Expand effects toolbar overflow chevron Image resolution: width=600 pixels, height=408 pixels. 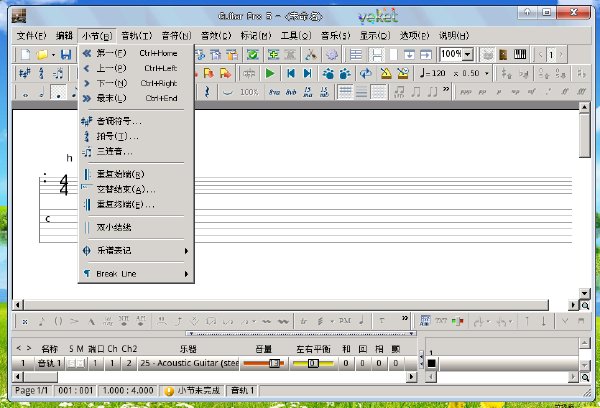(x=405, y=318)
